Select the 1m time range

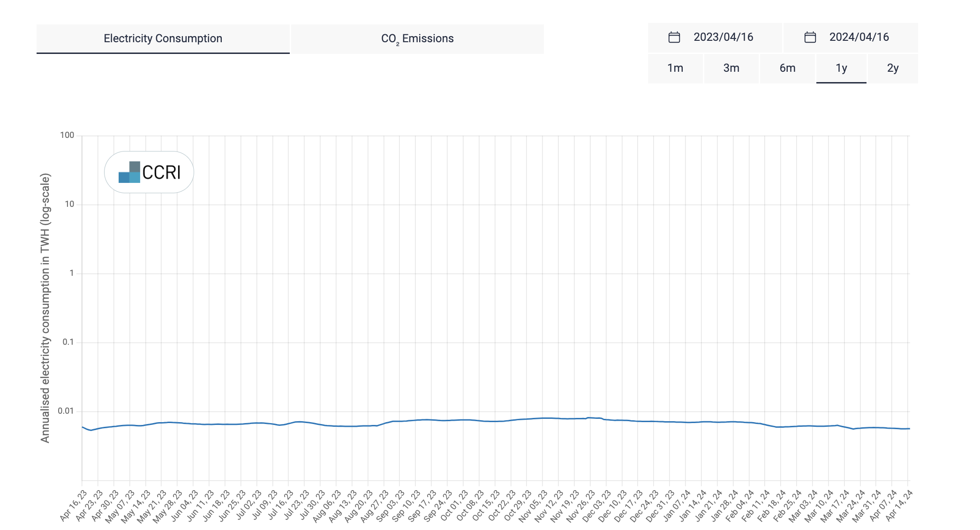[x=675, y=68]
